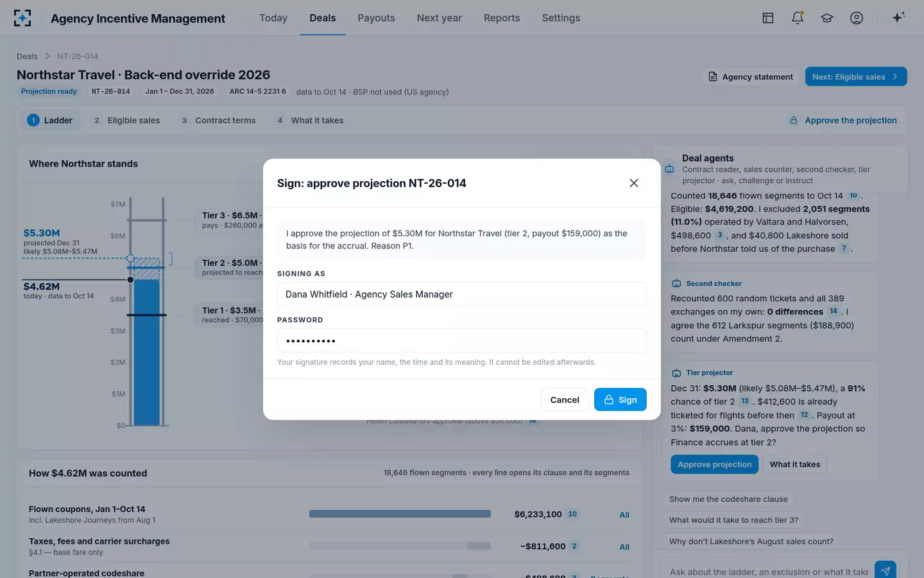This screenshot has width=924, height=578.
Task: Click Approve the projection link
Action: pos(843,120)
